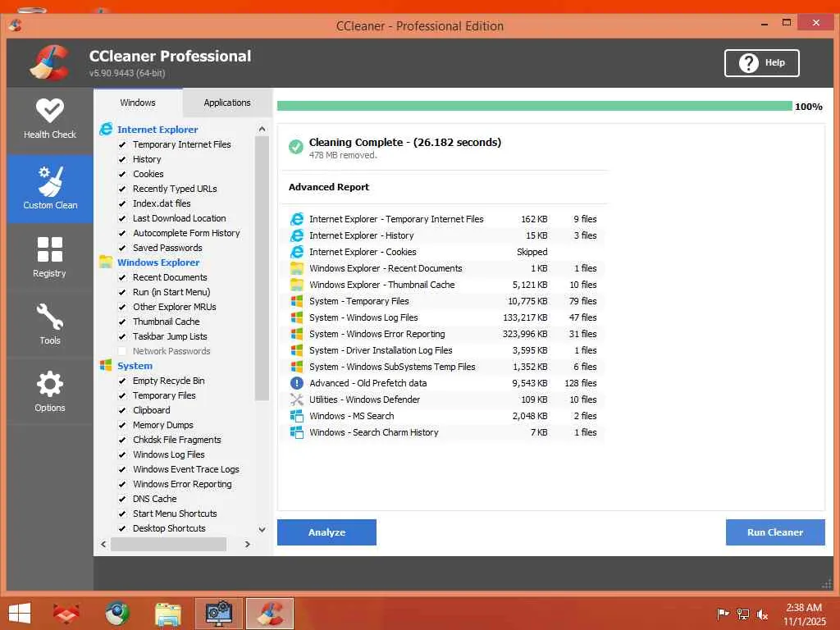
Task: Click the CCleaner taskbar button
Action: [x=270, y=614]
